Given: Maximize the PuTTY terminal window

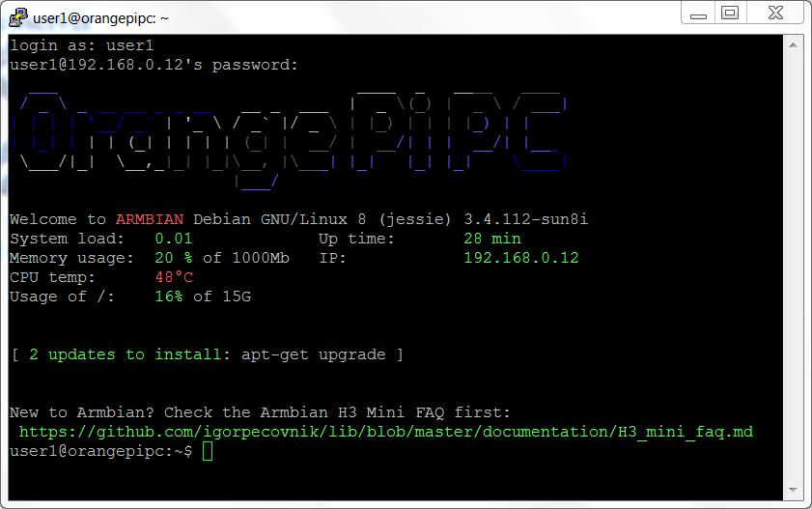Looking at the screenshot, I should click(x=730, y=14).
